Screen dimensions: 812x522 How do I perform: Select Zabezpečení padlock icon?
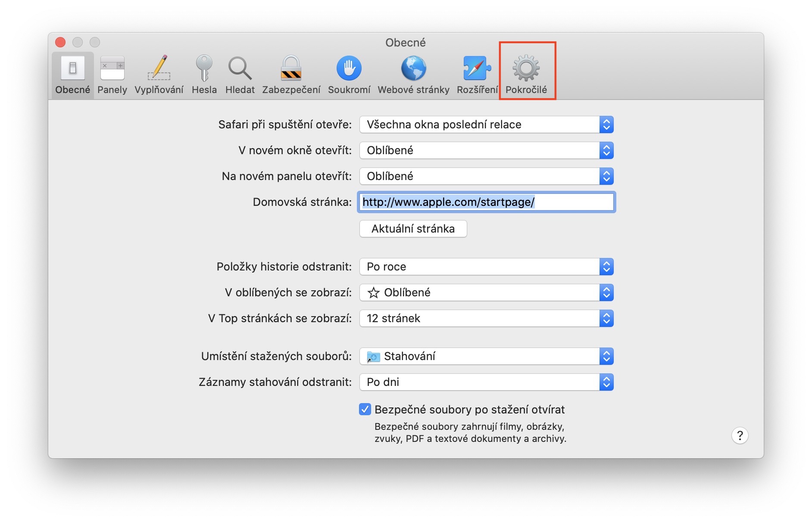291,68
